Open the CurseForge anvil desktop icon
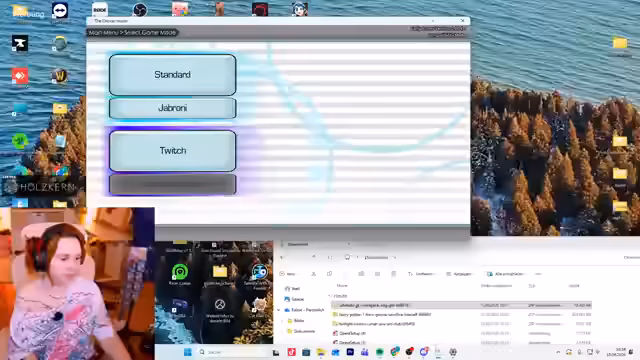The image size is (640, 360). tap(20, 43)
